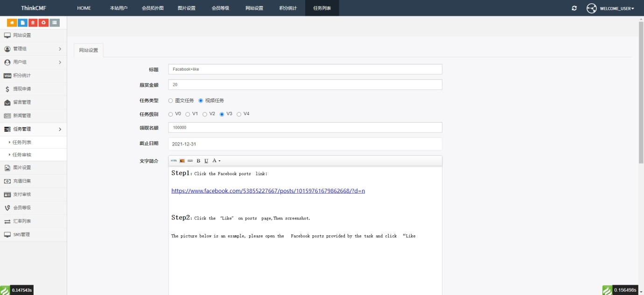Focus the 悬赏金额 field showing 20

[305, 85]
